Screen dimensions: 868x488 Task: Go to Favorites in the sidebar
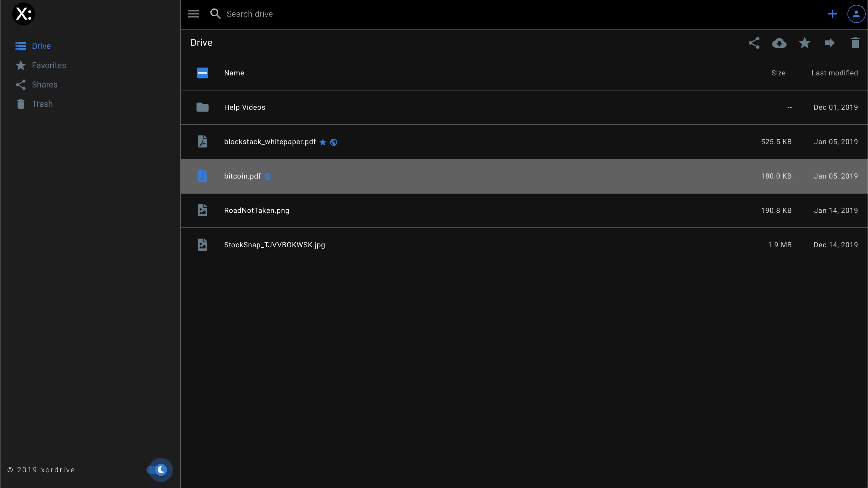pyautogui.click(x=49, y=65)
